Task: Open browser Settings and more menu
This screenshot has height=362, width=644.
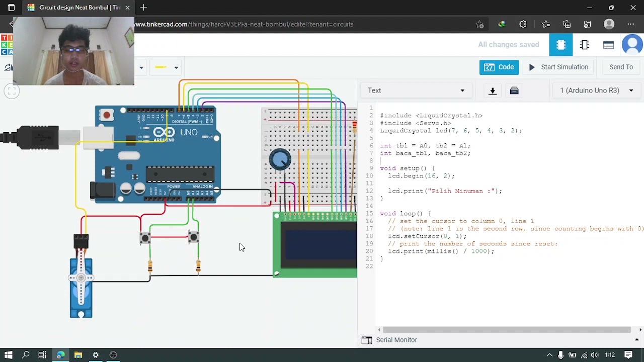Action: [631, 24]
